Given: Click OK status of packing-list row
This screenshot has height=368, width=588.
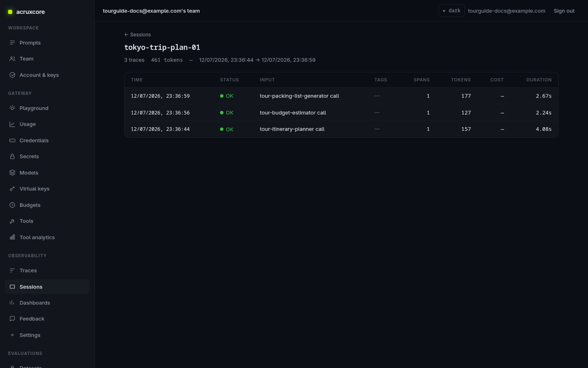Looking at the screenshot, I should point(227,96).
